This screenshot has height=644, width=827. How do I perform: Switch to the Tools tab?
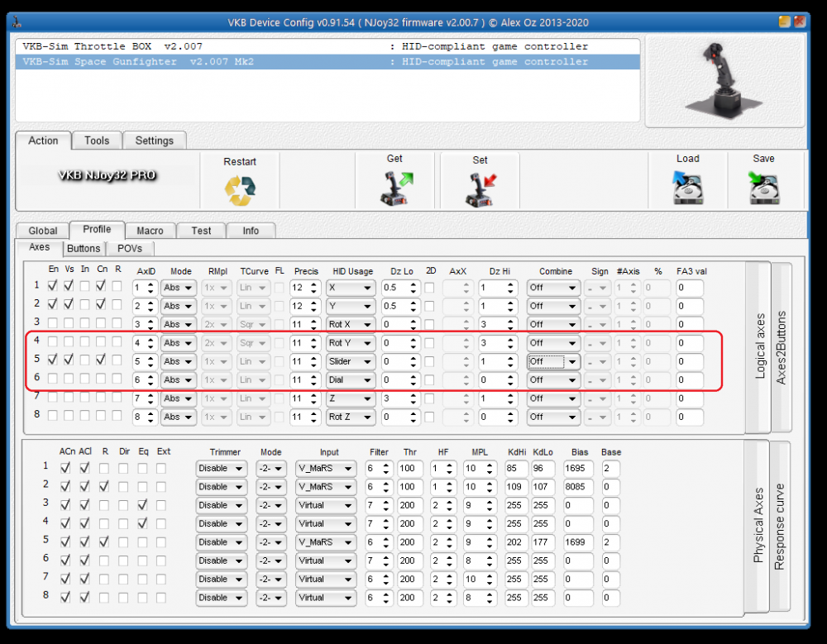coord(97,141)
